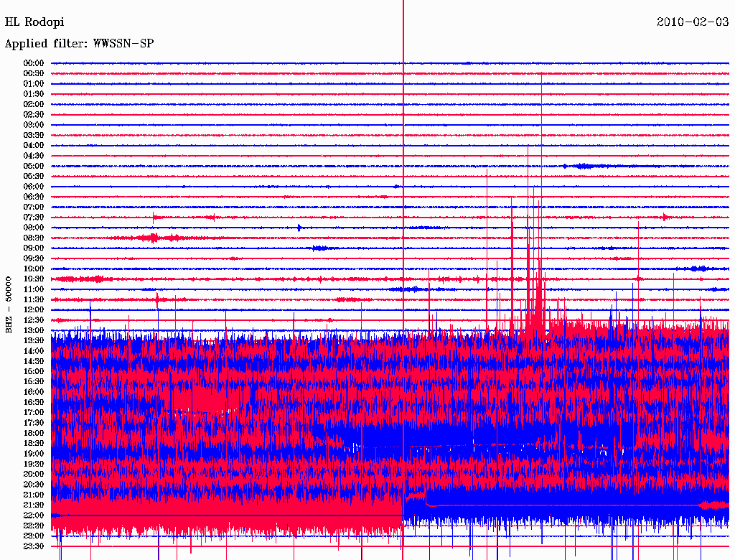The height and width of the screenshot is (560, 735).
Task: Click the 'Applied filter: WWSSN-SP' text
Action: click(x=79, y=44)
